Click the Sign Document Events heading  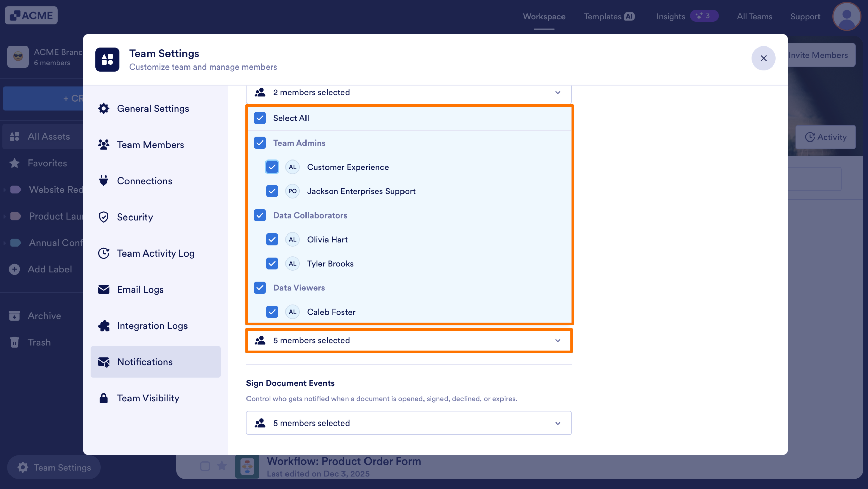point(290,383)
